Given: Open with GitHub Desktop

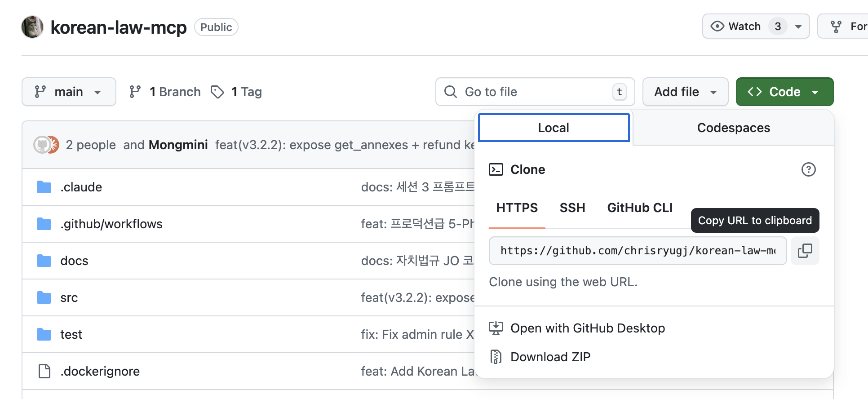Looking at the screenshot, I should (588, 328).
